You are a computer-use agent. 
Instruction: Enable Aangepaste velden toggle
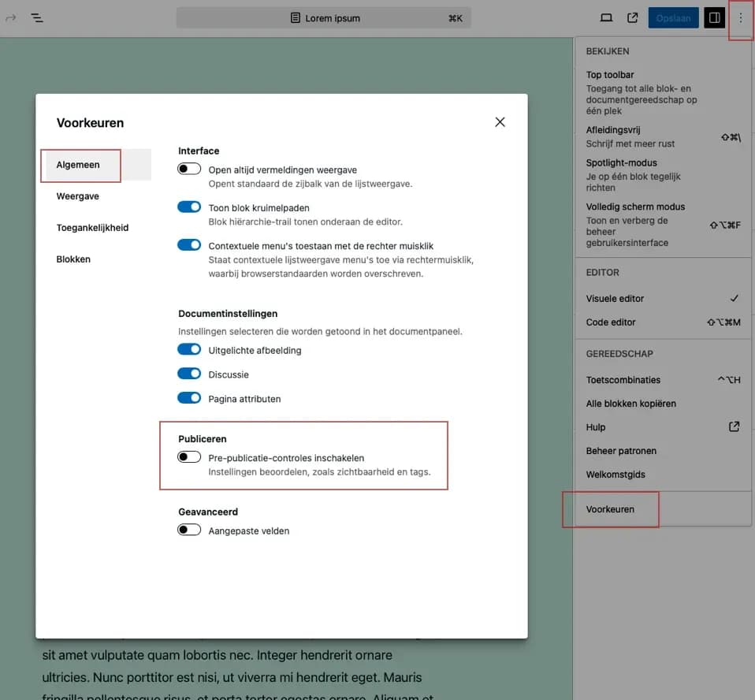189,530
